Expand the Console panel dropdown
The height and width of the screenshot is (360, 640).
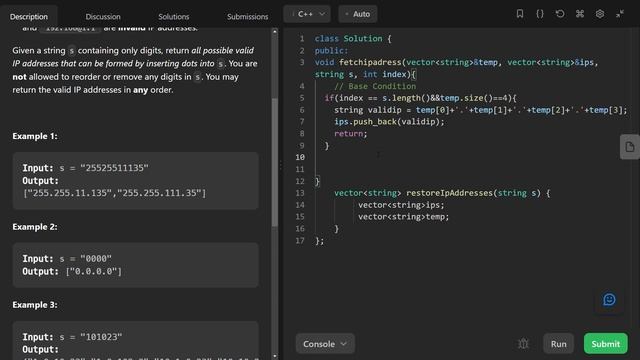325,344
